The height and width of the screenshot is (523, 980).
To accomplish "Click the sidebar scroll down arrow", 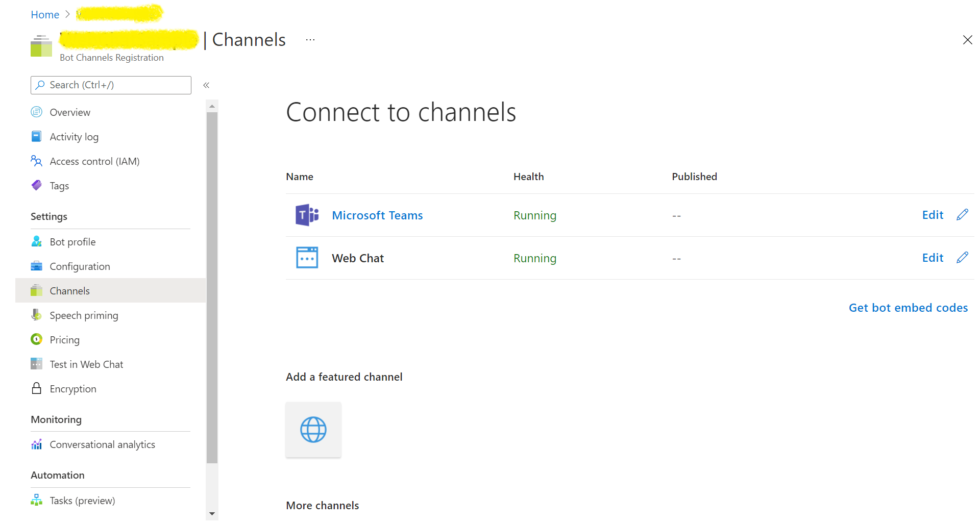I will tap(212, 514).
